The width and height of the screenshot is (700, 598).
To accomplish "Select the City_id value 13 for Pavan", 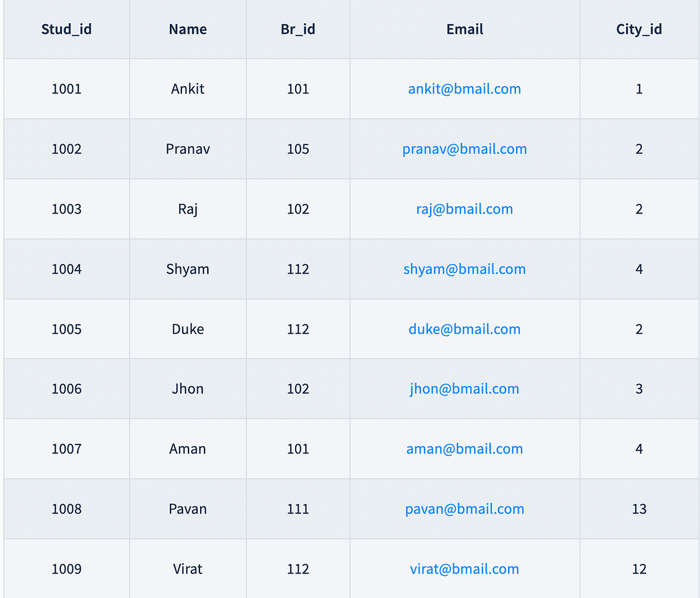I will click(639, 509).
